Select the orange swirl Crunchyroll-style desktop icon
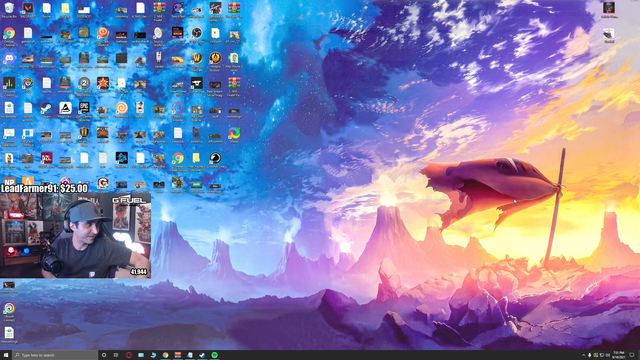This screenshot has width=640, height=360. [122, 110]
